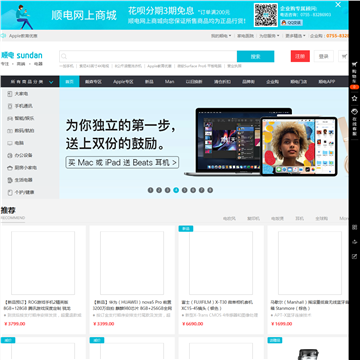Screen dimensions: 360x360
Task: Expand the 为您服务 dropdown
Action: [269, 36]
